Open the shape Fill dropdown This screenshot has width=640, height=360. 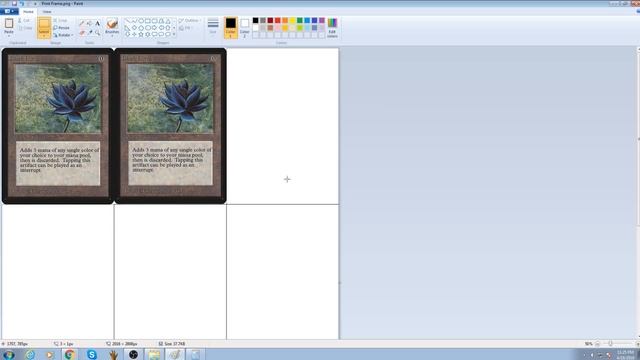[x=186, y=28]
